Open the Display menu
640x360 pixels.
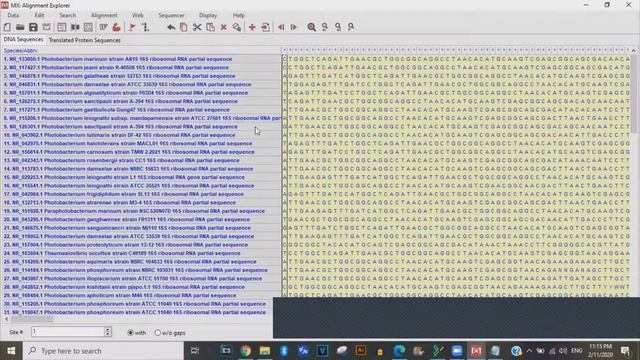208,15
